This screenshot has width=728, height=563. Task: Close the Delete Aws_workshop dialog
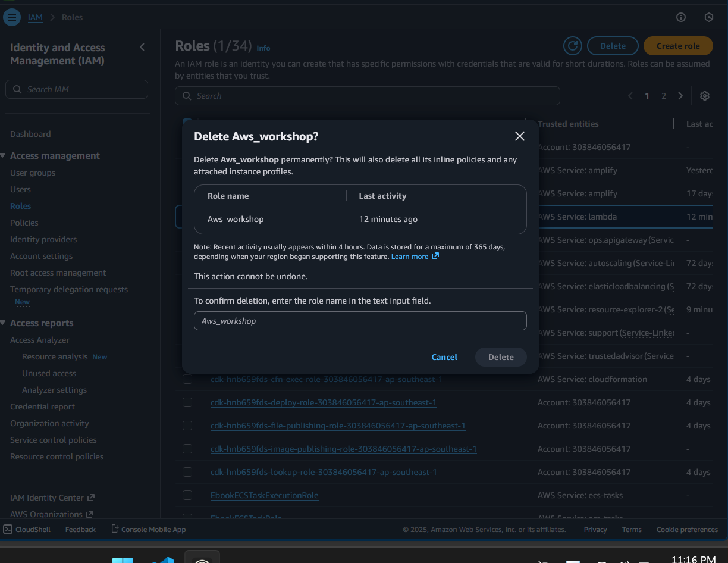coord(519,136)
